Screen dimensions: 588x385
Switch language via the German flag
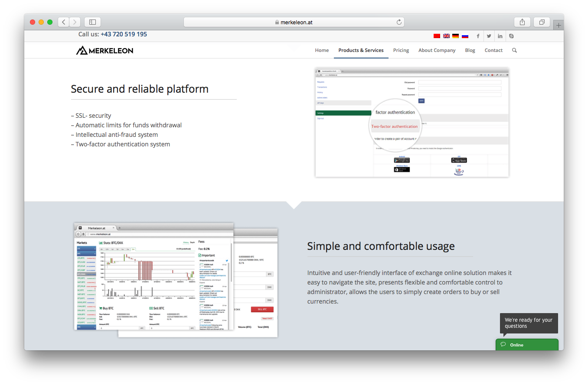[x=455, y=36]
